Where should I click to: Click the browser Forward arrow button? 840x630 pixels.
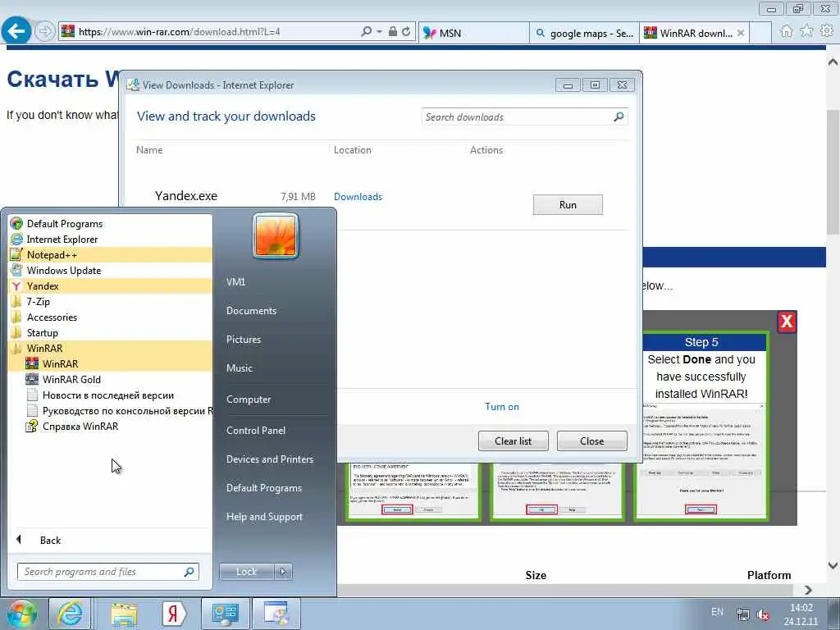[x=45, y=32]
